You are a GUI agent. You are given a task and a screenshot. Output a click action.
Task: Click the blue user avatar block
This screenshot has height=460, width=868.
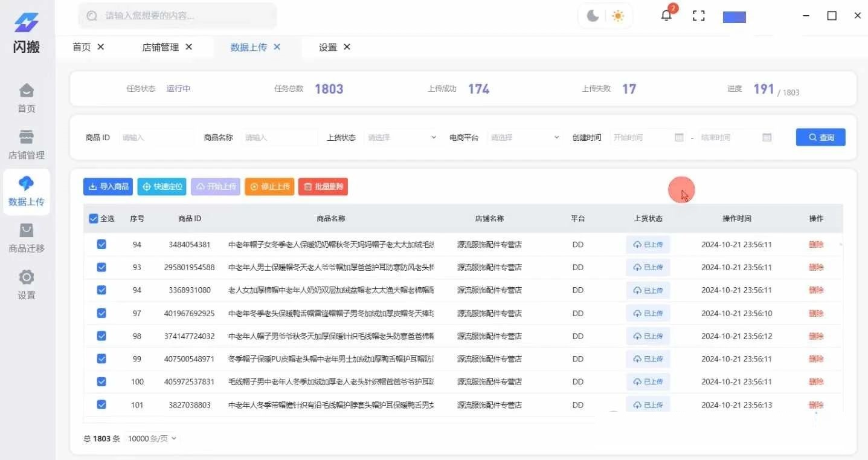tap(735, 17)
